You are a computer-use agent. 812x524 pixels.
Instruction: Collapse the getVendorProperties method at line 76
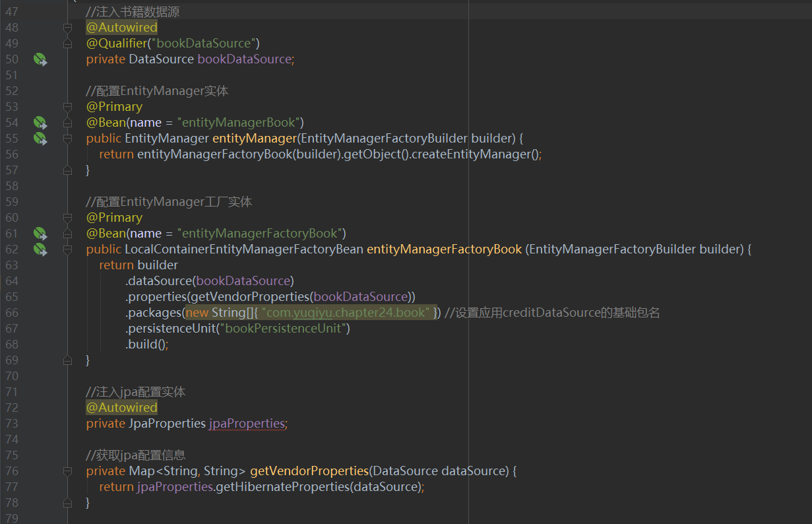[67, 471]
